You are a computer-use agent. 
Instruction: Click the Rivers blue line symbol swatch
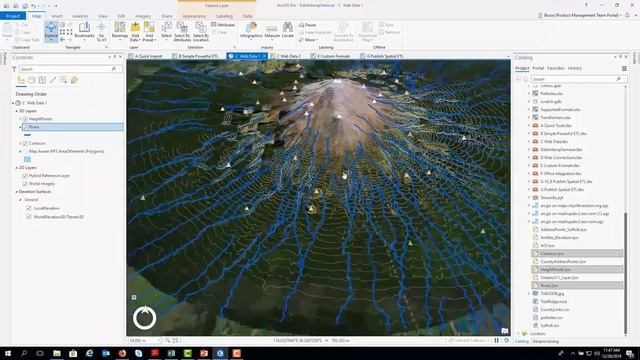coord(27,135)
